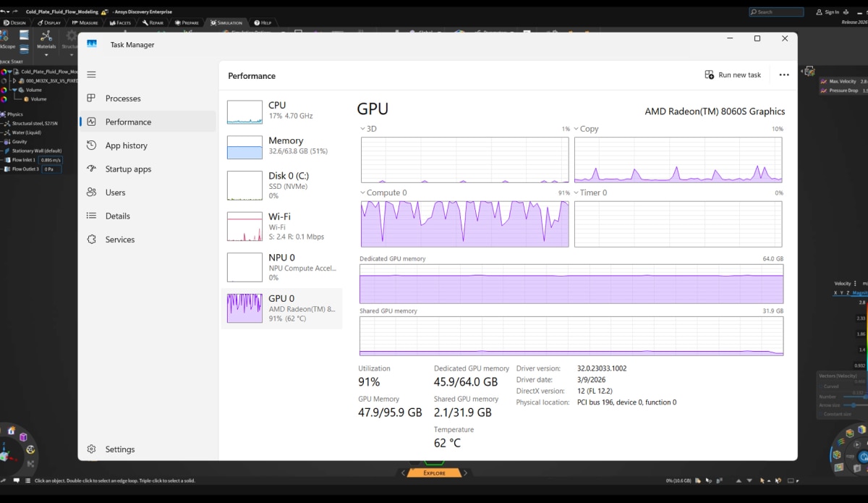The height and width of the screenshot is (503, 868).
Task: Open Details page in Task Manager
Action: pyautogui.click(x=148, y=216)
